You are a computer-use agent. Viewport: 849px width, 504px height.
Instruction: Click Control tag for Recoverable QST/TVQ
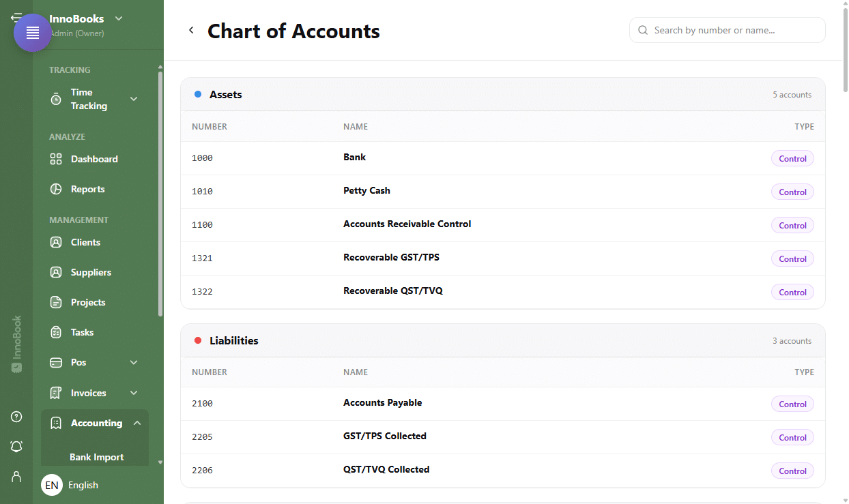792,292
